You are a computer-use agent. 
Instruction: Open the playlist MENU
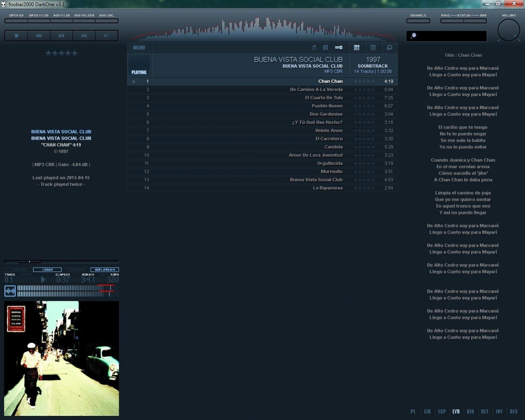click(x=139, y=48)
